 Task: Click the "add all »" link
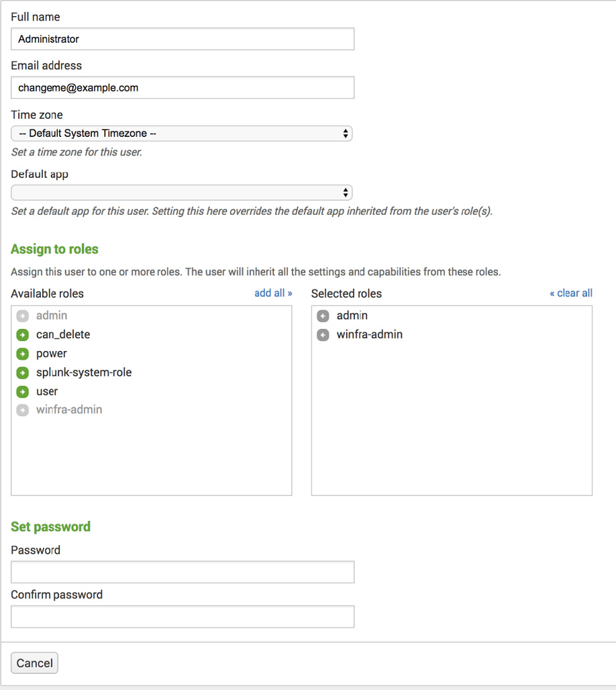pos(273,293)
